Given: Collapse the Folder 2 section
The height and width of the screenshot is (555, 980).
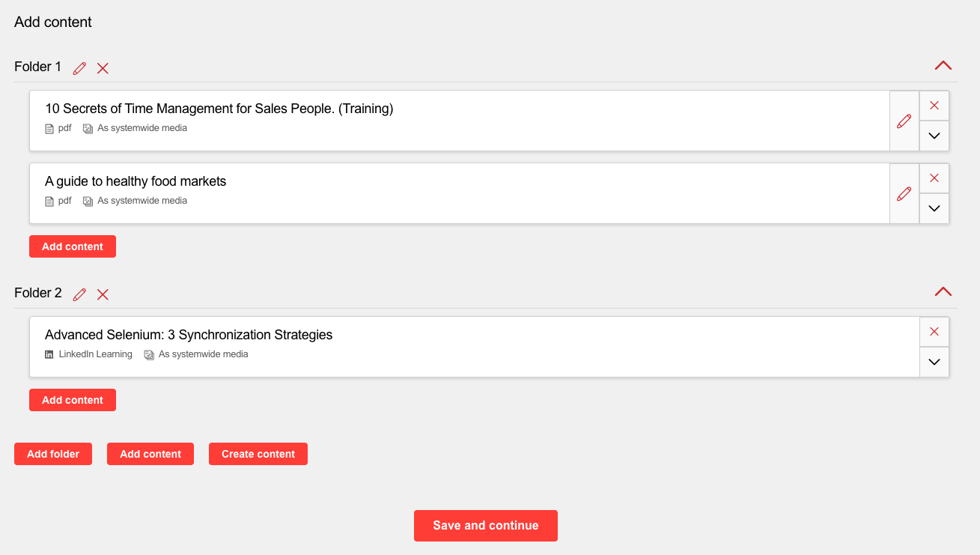Looking at the screenshot, I should pos(943,292).
